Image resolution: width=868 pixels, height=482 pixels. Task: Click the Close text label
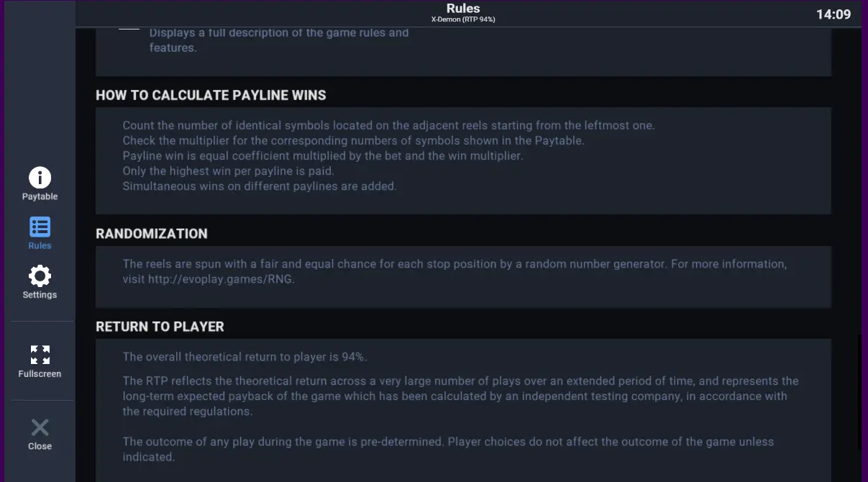point(40,446)
